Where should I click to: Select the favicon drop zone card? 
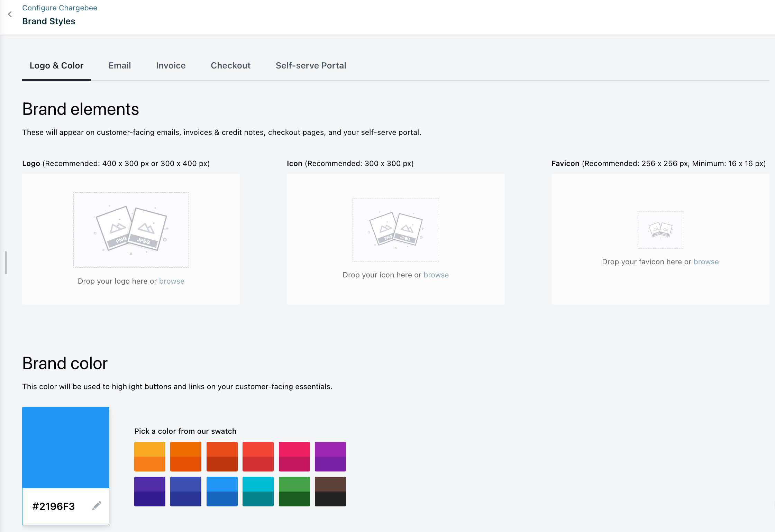pyautogui.click(x=660, y=239)
